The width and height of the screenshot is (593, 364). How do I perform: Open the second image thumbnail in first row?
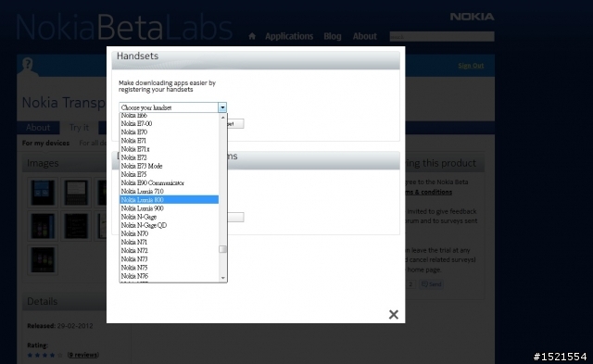coord(76,193)
